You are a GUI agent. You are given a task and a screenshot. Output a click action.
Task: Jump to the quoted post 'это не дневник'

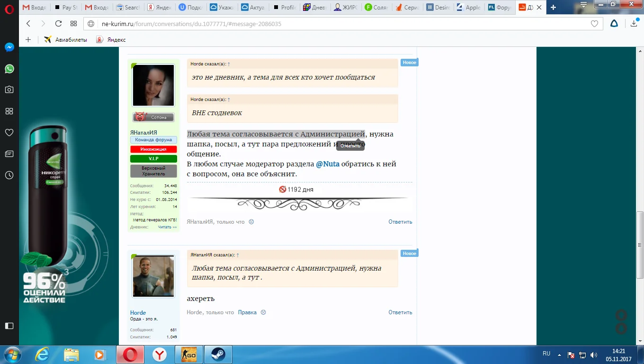(x=229, y=64)
